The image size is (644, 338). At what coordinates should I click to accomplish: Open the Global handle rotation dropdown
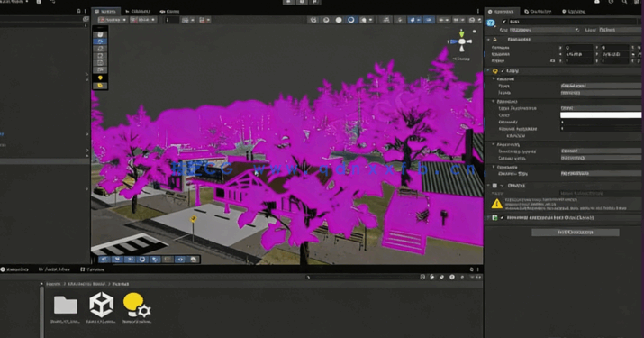(143, 20)
